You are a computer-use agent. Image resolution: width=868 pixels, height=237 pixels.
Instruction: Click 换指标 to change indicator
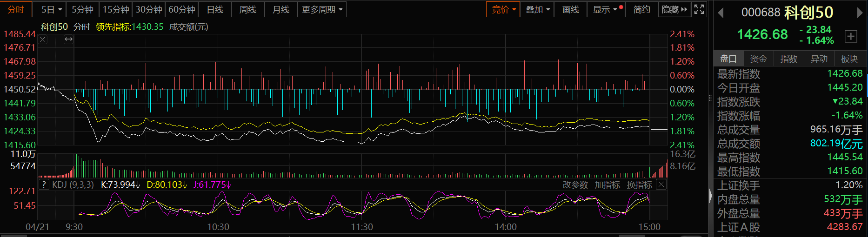pos(639,184)
